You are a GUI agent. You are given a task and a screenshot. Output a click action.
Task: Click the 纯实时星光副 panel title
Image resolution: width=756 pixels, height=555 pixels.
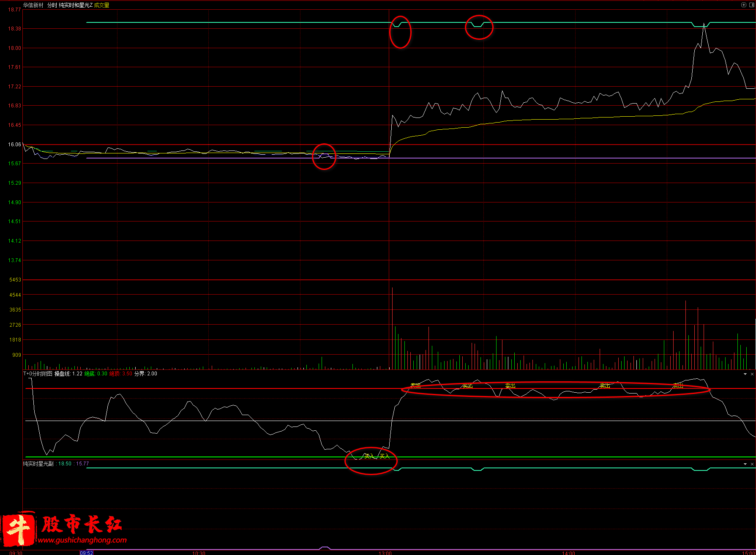[38, 464]
